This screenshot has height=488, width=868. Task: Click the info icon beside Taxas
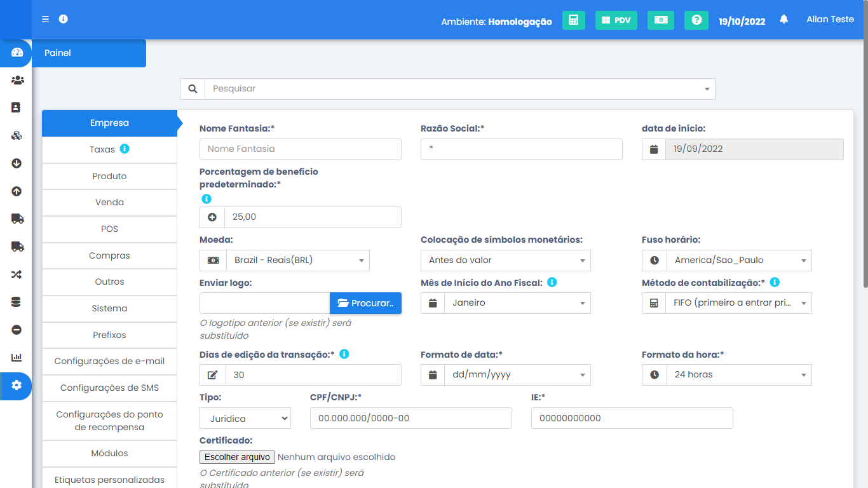point(125,149)
